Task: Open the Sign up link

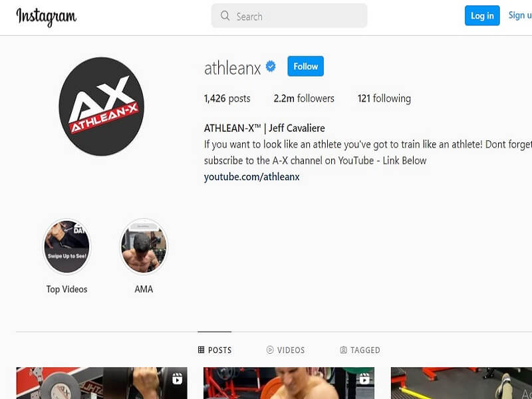Action: pyautogui.click(x=520, y=15)
